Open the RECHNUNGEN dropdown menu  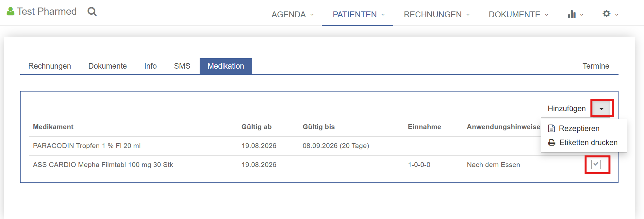click(x=437, y=14)
